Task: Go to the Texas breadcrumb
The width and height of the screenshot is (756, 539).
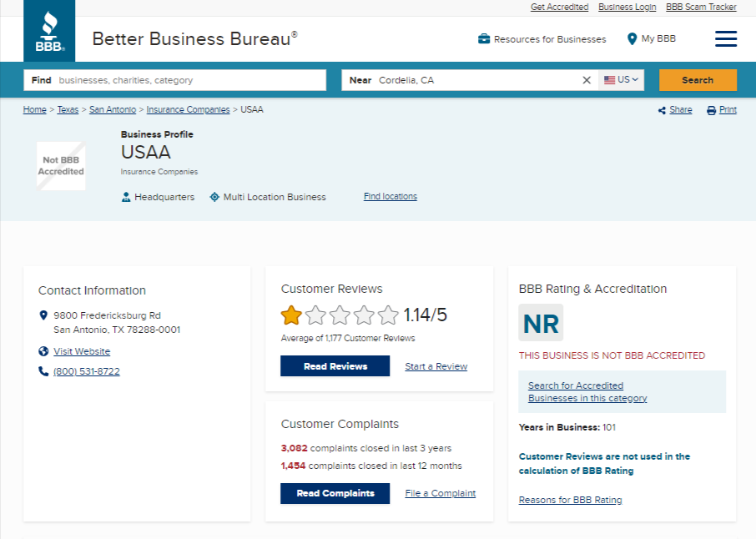Action: coord(68,109)
